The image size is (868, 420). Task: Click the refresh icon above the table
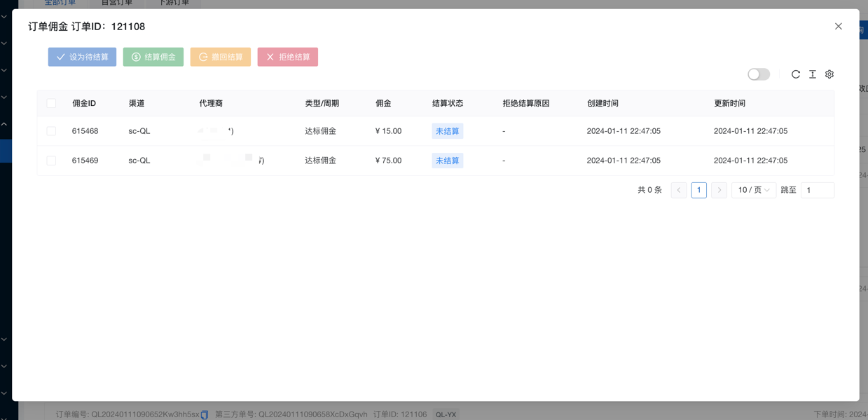[795, 74]
